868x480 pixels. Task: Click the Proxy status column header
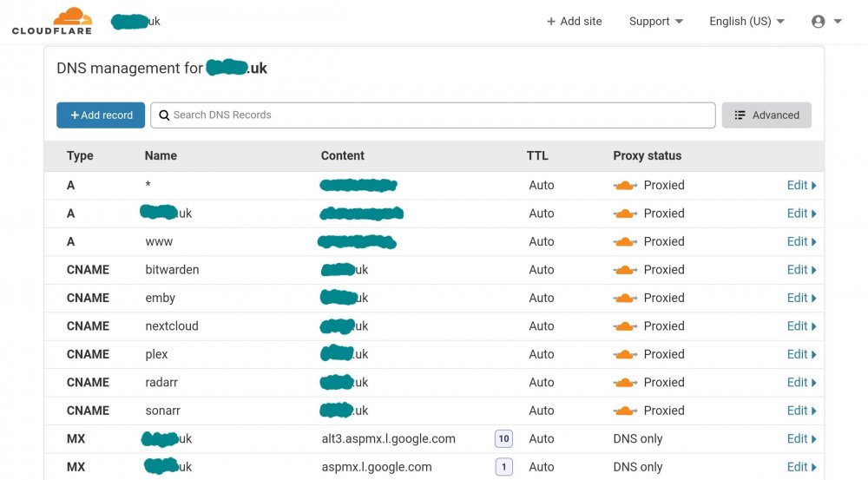point(648,155)
